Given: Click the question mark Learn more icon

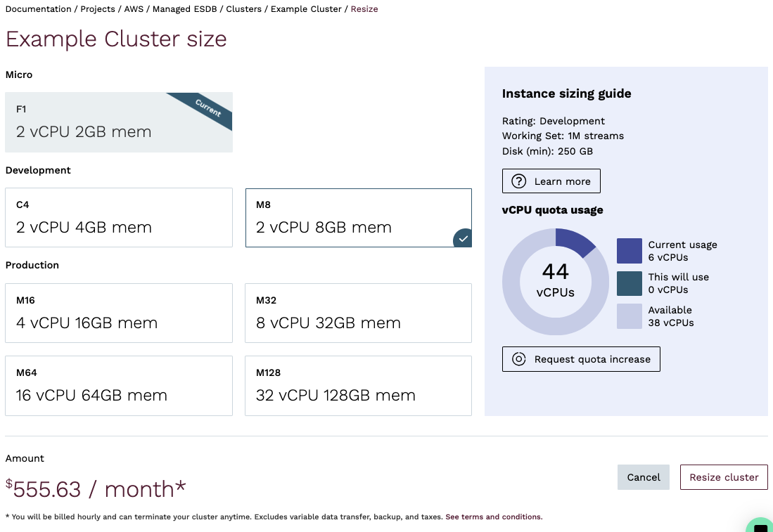Looking at the screenshot, I should tap(519, 181).
